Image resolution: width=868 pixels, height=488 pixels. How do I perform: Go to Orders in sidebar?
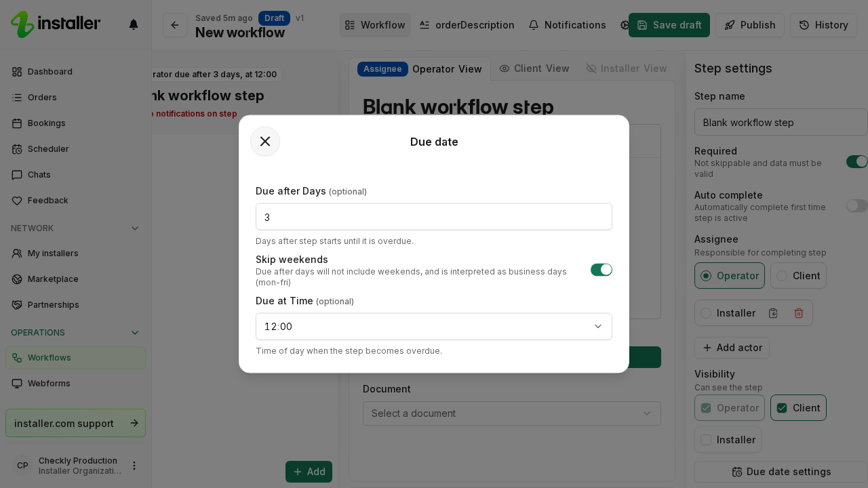coord(75,98)
